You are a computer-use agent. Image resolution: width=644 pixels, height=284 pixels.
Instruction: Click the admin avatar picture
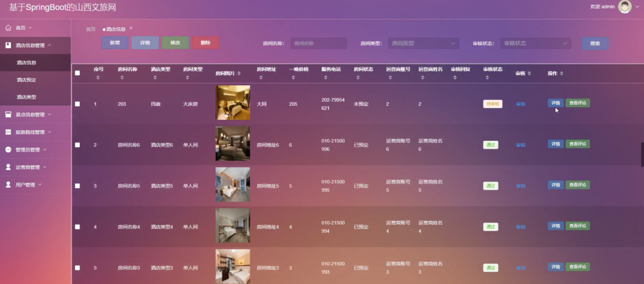point(625,7)
